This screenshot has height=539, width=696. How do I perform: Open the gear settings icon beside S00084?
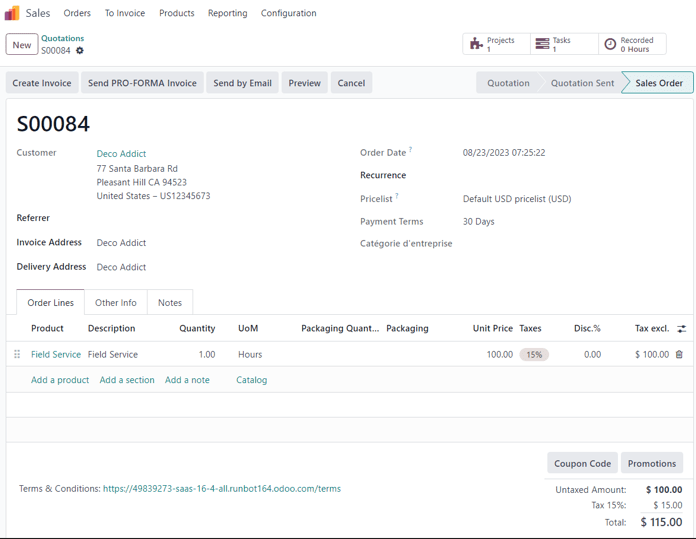[x=80, y=51]
